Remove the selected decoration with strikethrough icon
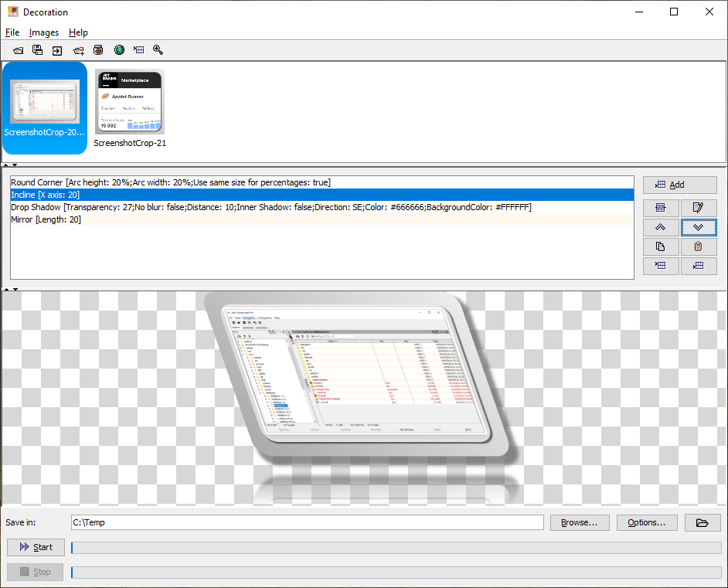This screenshot has width=728, height=588. pos(661,208)
